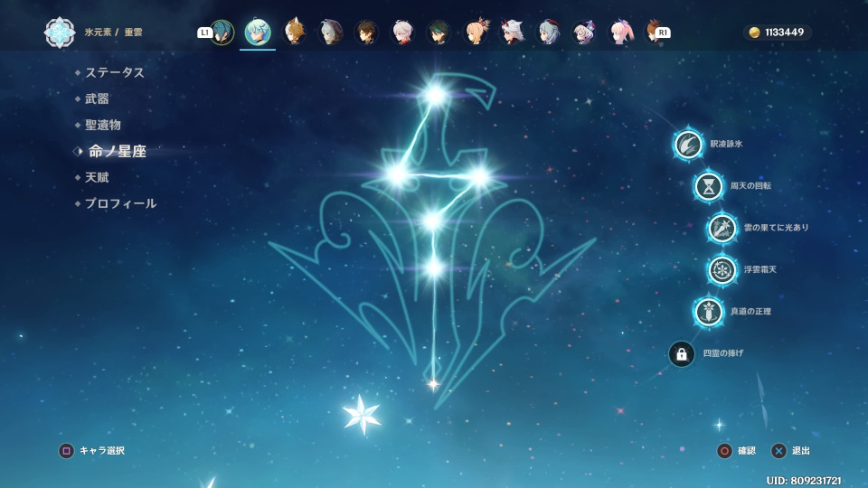The image size is (868, 488).
Task: Click the UID: 809231721 text
Action: [x=804, y=481]
